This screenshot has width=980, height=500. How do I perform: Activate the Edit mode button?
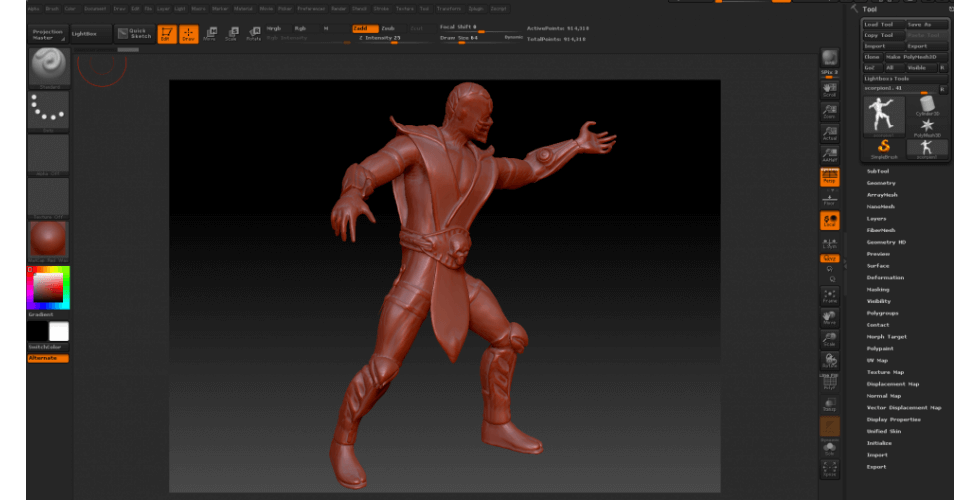166,35
